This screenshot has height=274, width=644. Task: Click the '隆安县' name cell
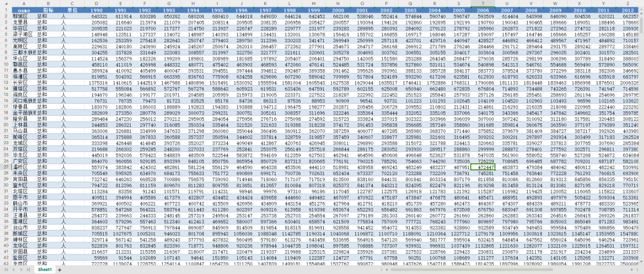(24, 118)
